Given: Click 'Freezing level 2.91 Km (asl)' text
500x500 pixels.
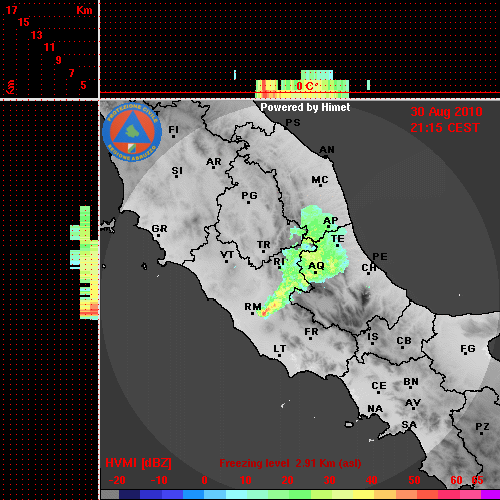Looking at the screenshot, I should [290, 463].
